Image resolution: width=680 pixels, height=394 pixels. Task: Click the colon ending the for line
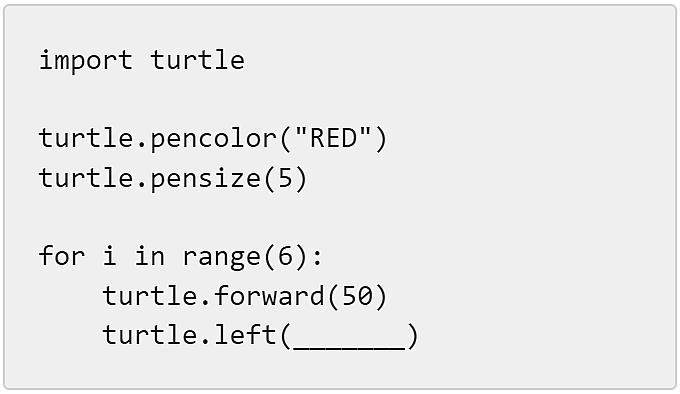pyautogui.click(x=317, y=257)
